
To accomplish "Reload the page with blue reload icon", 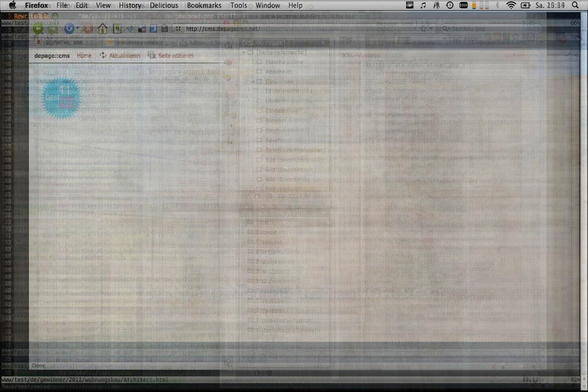I will [x=69, y=28].
